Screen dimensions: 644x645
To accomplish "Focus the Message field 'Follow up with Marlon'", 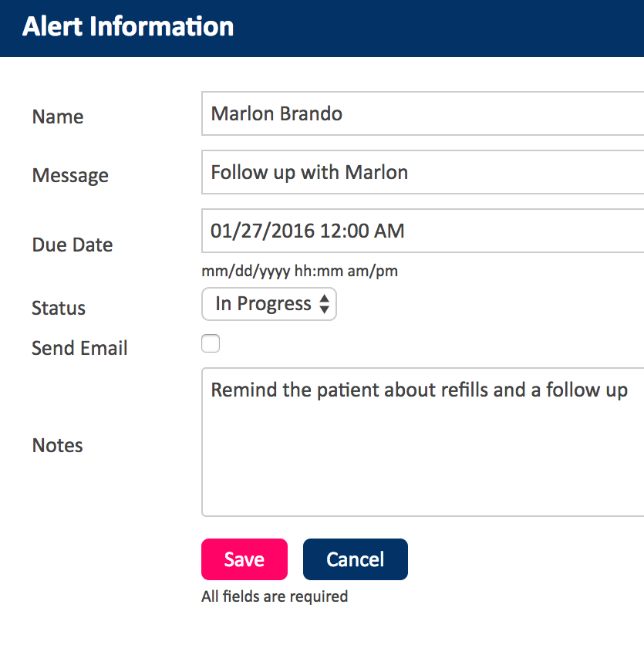I will pos(423,172).
